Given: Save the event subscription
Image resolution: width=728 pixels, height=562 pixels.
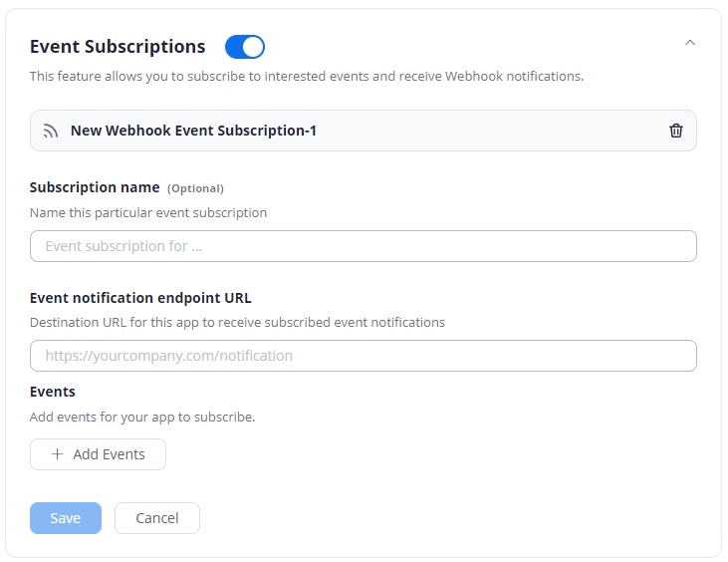Looking at the screenshot, I should (x=66, y=518).
